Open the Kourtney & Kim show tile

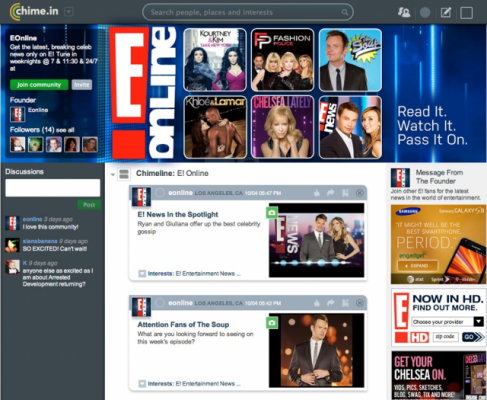click(x=215, y=60)
